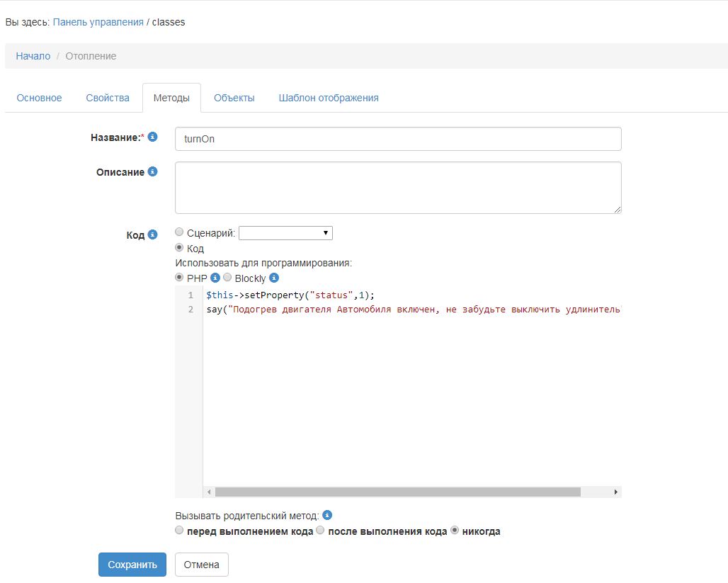The image size is (728, 583).
Task: Follow the Панель управления breadcrumb link
Action: click(98, 22)
